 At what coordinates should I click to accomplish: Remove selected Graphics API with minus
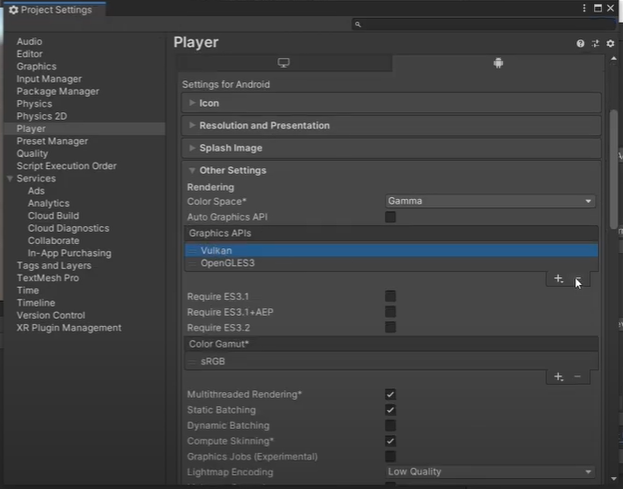[x=578, y=279]
